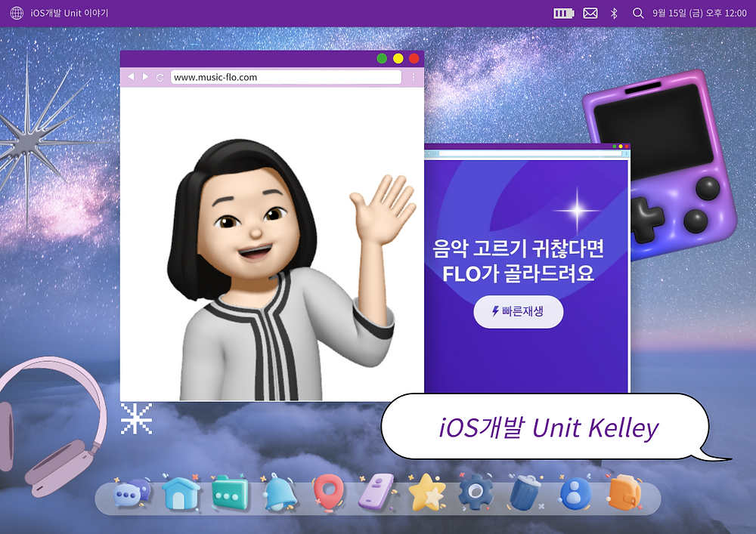This screenshot has height=534, width=756.
Task: Open the settings gear icon in the dock
Action: coord(476,492)
